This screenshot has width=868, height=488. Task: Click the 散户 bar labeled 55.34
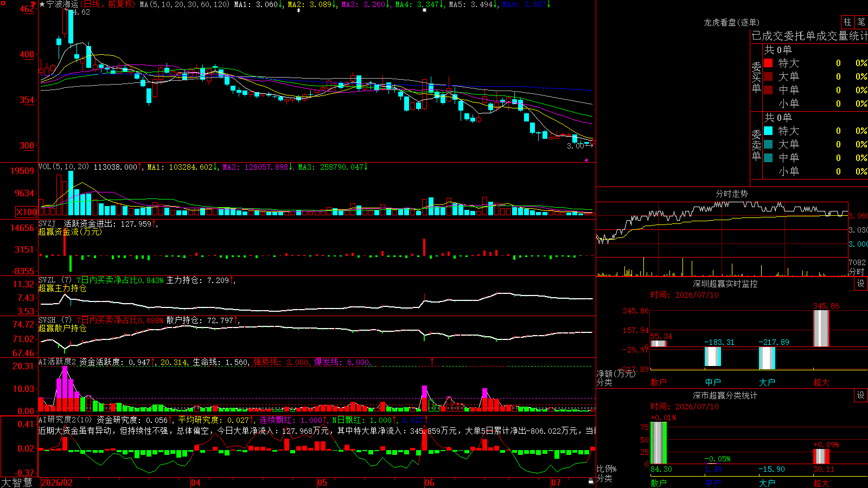point(659,344)
